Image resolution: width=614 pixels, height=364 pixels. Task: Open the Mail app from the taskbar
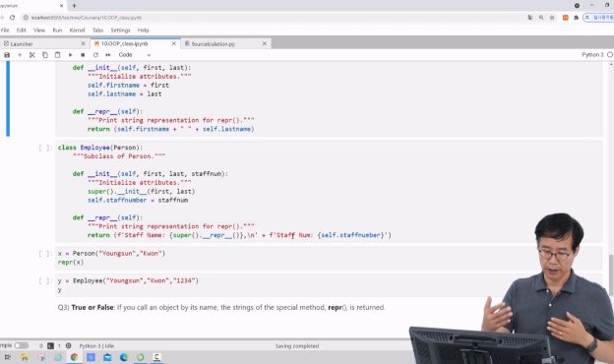(107, 357)
